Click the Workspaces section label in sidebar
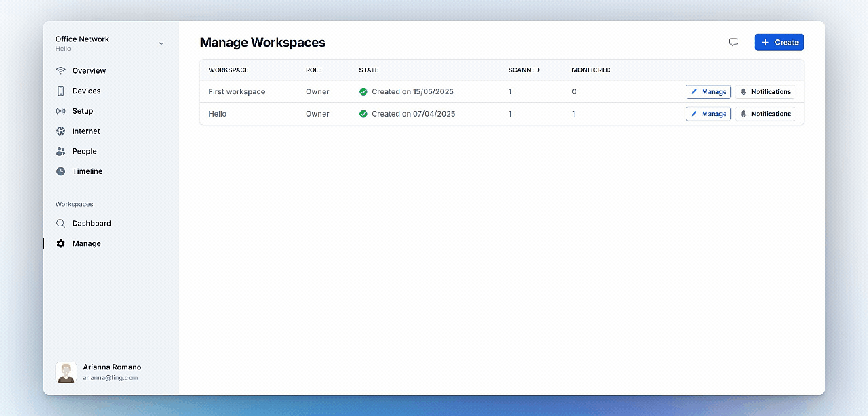The image size is (868, 416). click(75, 204)
